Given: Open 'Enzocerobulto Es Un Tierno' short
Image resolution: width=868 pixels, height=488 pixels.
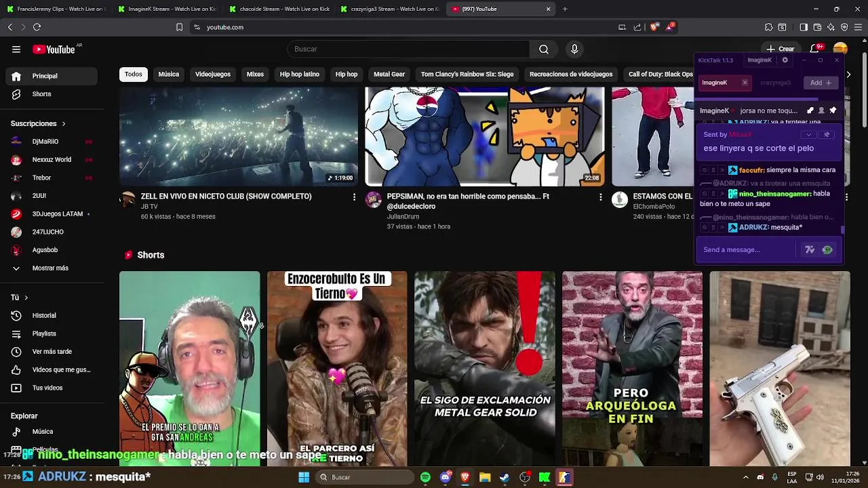Looking at the screenshot, I should click(x=337, y=369).
